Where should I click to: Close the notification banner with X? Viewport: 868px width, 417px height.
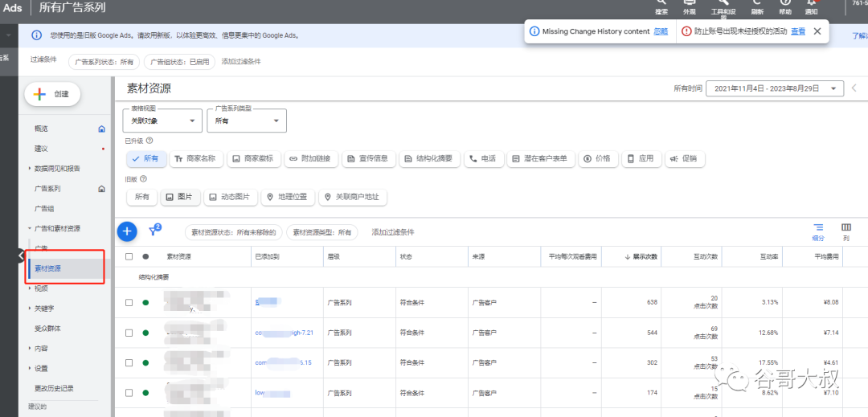(x=817, y=31)
